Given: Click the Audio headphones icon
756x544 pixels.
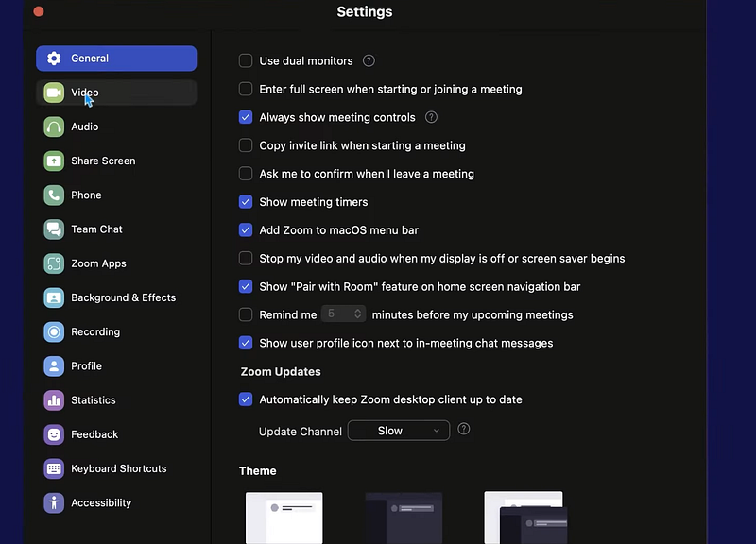Looking at the screenshot, I should [54, 127].
